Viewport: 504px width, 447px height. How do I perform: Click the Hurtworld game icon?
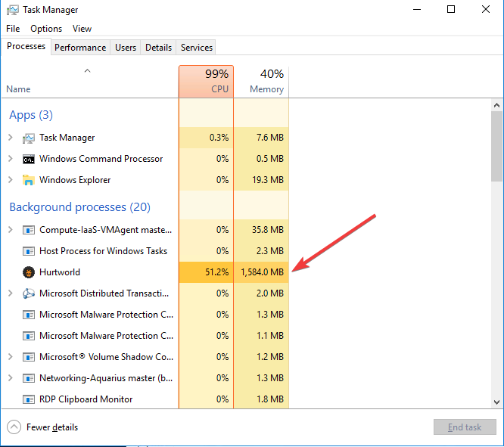pyautogui.click(x=28, y=272)
